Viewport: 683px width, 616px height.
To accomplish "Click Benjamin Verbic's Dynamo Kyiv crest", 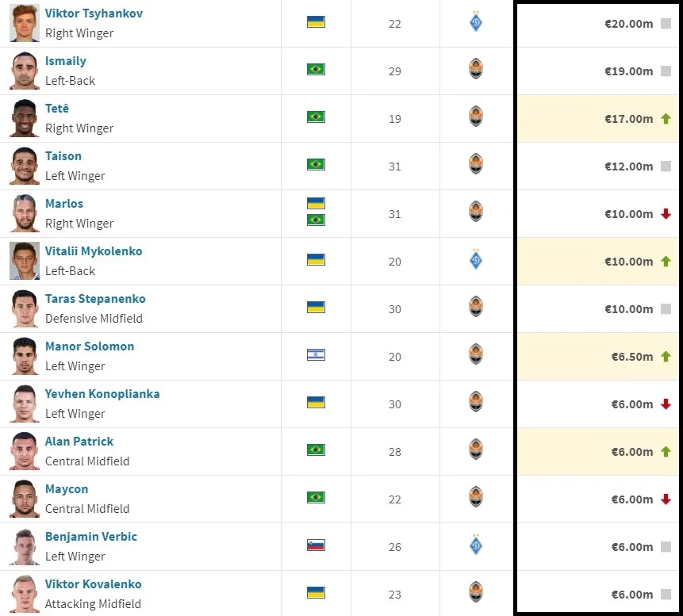I will pos(476,545).
